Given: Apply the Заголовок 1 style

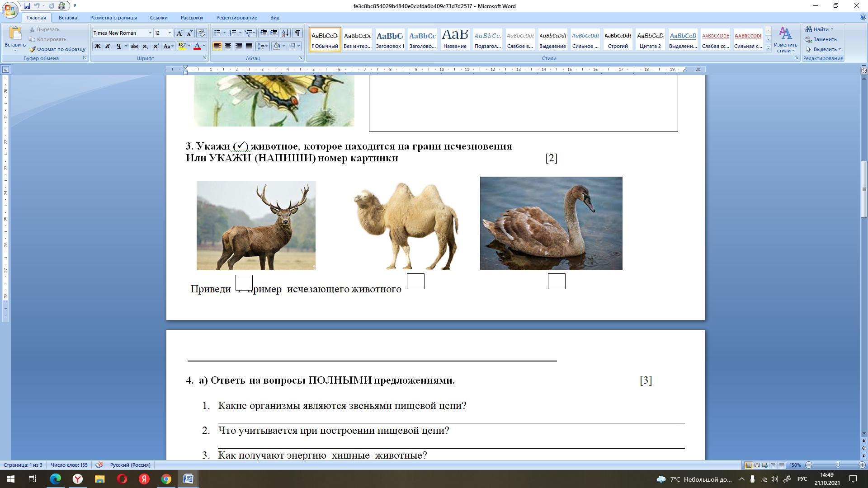Looking at the screenshot, I should click(390, 39).
